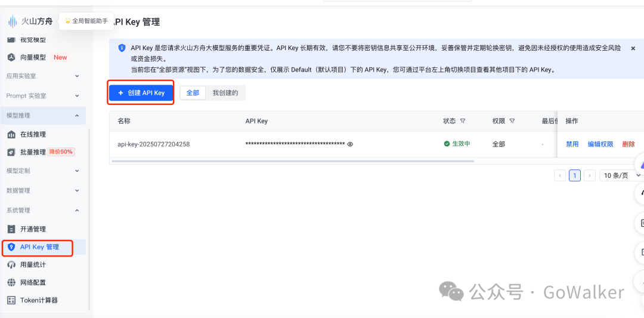Click the 批量推理 rocket icon

click(11, 152)
